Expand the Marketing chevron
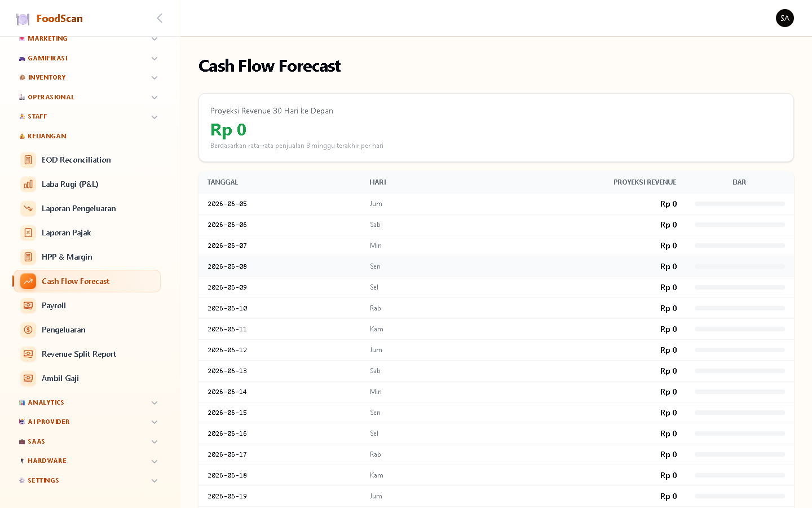Screen dimensions: 812x508 [155, 39]
